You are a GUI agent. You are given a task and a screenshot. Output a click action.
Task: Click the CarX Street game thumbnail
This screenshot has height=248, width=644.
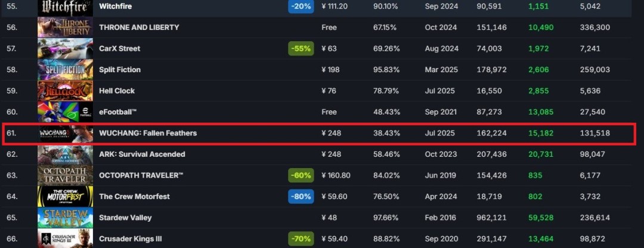(65, 48)
